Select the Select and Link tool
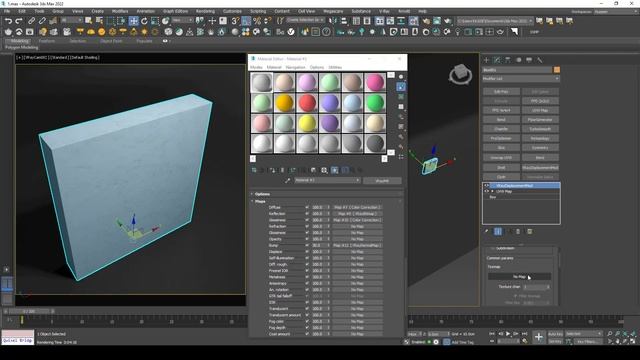 click(x=31, y=20)
